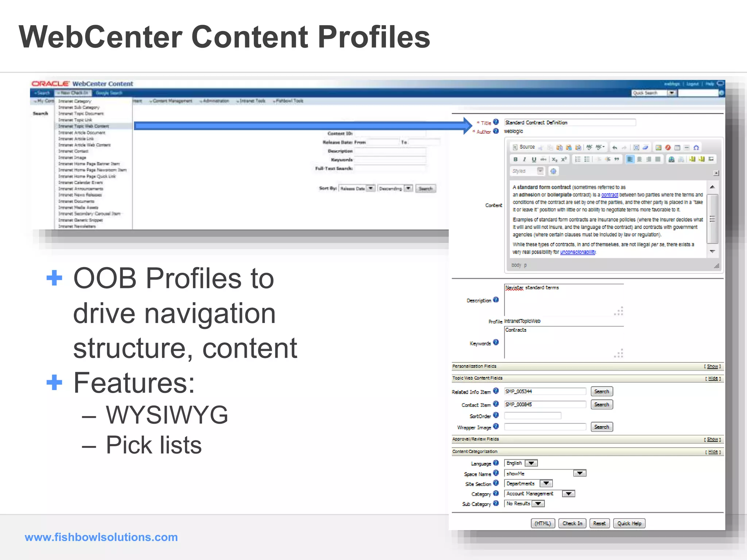Undo the last edit
This screenshot has width=747, height=560.
click(615, 148)
